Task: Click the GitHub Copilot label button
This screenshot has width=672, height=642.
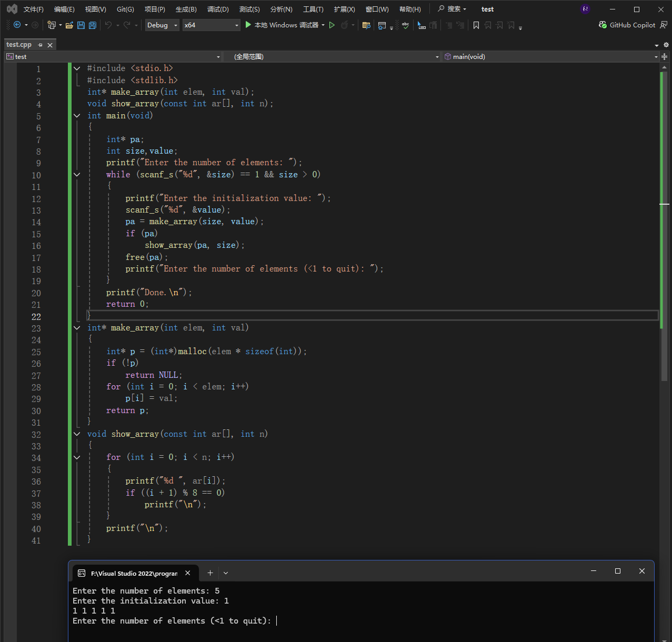Action: coord(633,25)
